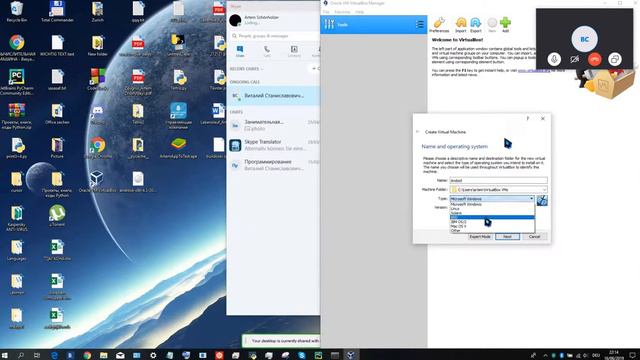Open Windows Start menu in taskbar
Screen dimensions: 640x360
(x=4, y=355)
